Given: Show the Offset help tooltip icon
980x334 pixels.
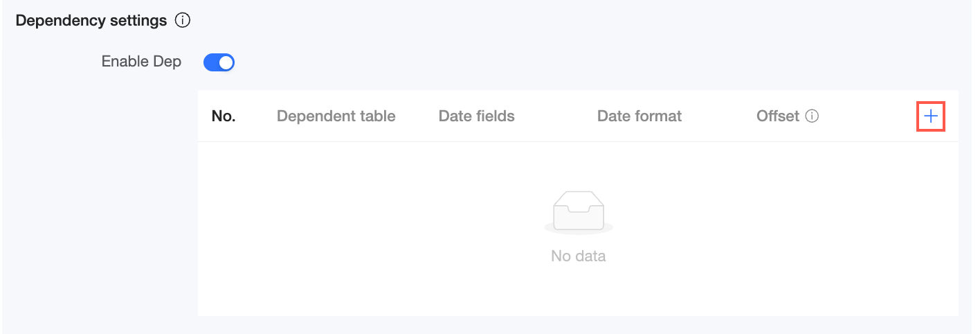Looking at the screenshot, I should click(813, 116).
